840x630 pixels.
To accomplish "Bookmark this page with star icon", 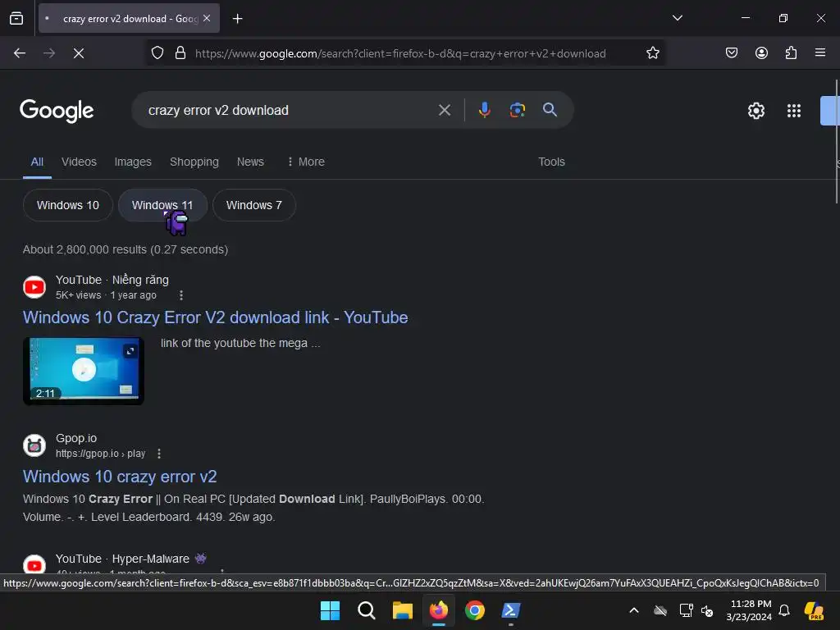I will 652,53.
